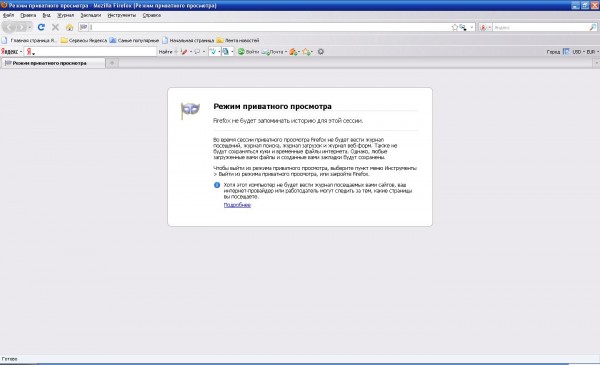Expand the Яндекс logo dropdown arrow
The height and width of the screenshot is (365, 600).
(x=21, y=52)
